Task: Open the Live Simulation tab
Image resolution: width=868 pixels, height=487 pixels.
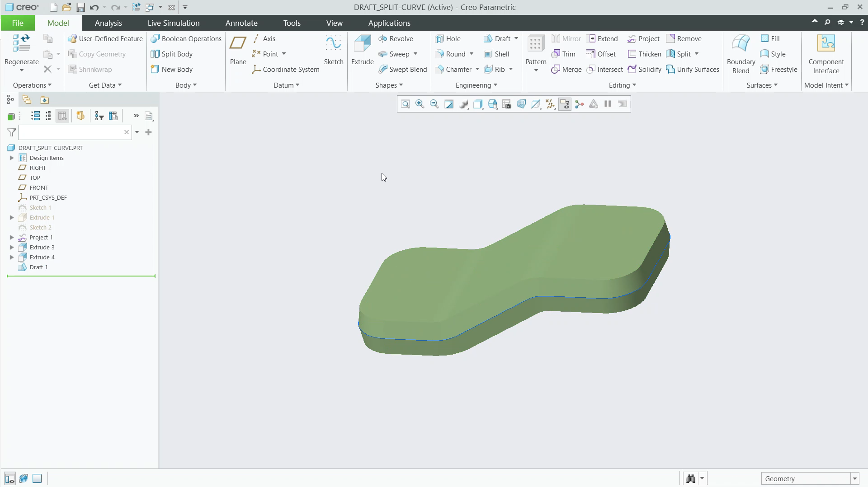Action: coord(174,23)
